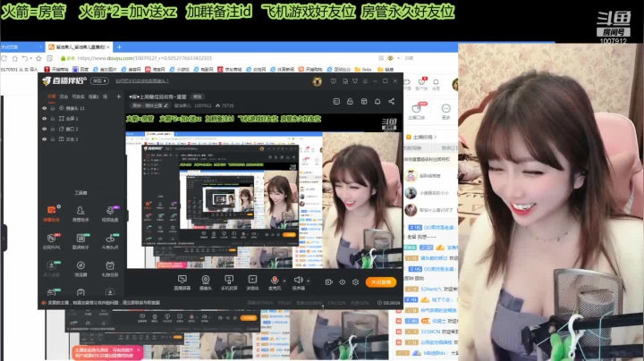Switch to the 日常 scene tab
This screenshot has height=361, width=644.
point(52,97)
